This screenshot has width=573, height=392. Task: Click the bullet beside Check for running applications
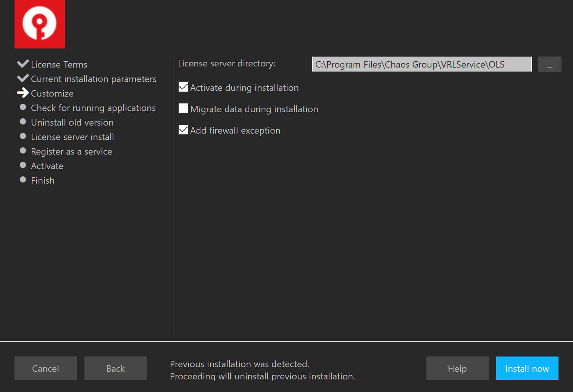click(x=23, y=107)
